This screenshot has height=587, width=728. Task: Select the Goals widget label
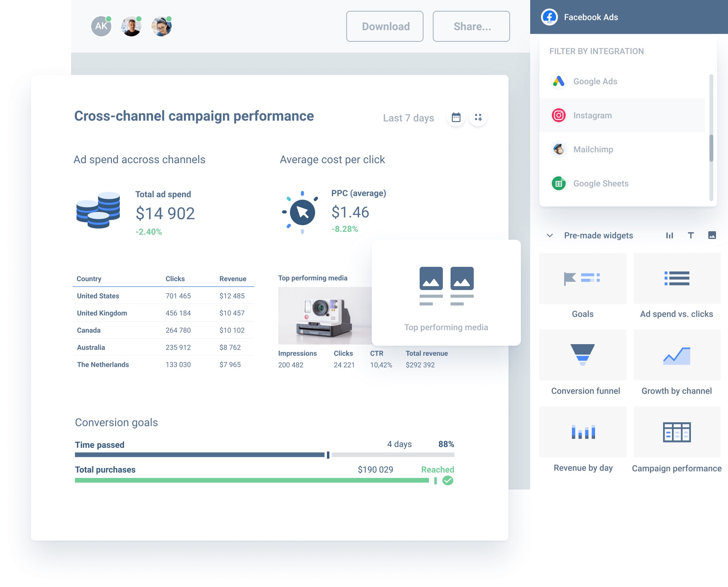click(583, 314)
